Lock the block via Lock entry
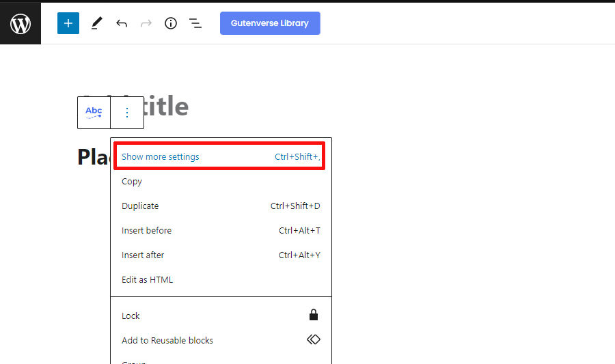The height and width of the screenshot is (364, 615). click(x=221, y=316)
